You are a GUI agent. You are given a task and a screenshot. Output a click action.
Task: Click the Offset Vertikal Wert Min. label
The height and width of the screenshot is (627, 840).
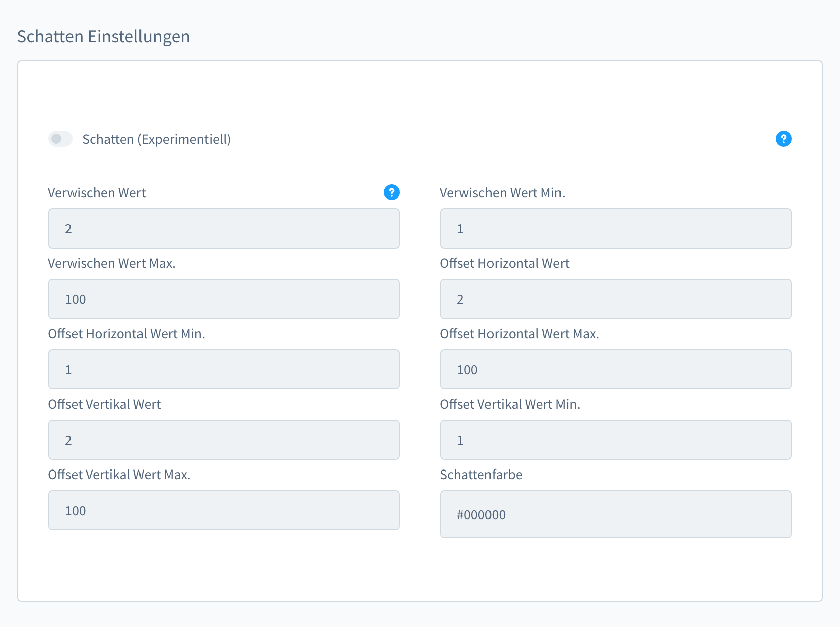510,404
